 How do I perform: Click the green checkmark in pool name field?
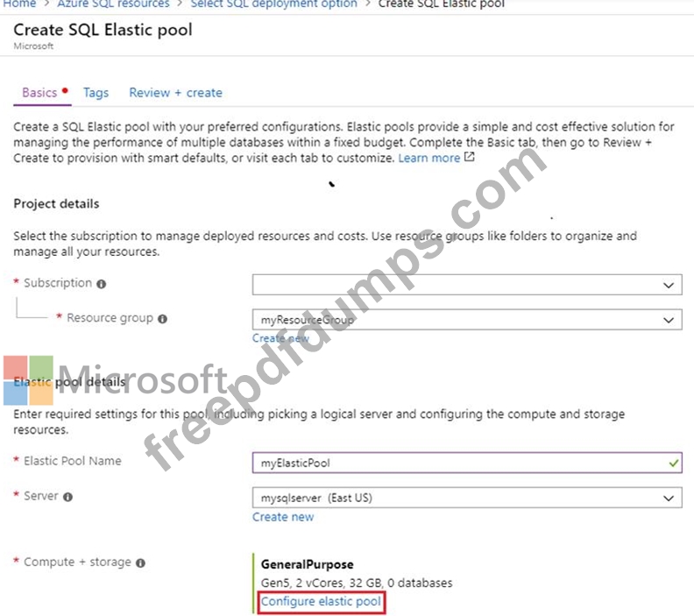click(673, 464)
